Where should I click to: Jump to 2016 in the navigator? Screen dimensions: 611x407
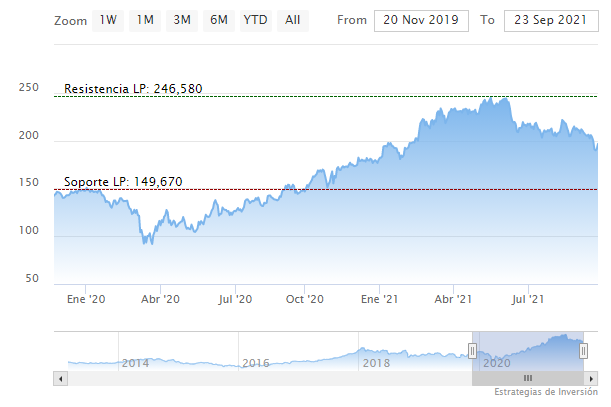click(x=256, y=363)
